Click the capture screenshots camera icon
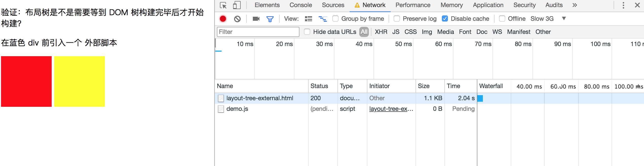Screen dimensions: 644x166 (x=256, y=19)
